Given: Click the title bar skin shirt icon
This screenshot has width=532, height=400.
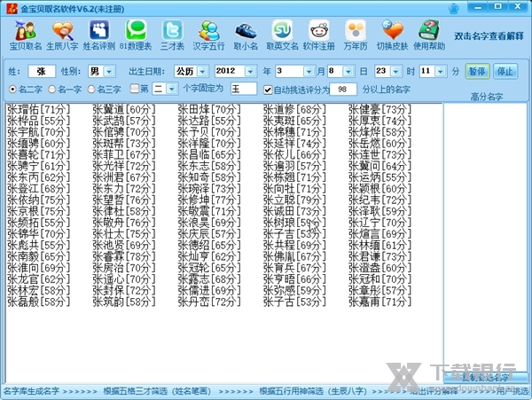Looking at the screenshot, I should coord(454,8).
